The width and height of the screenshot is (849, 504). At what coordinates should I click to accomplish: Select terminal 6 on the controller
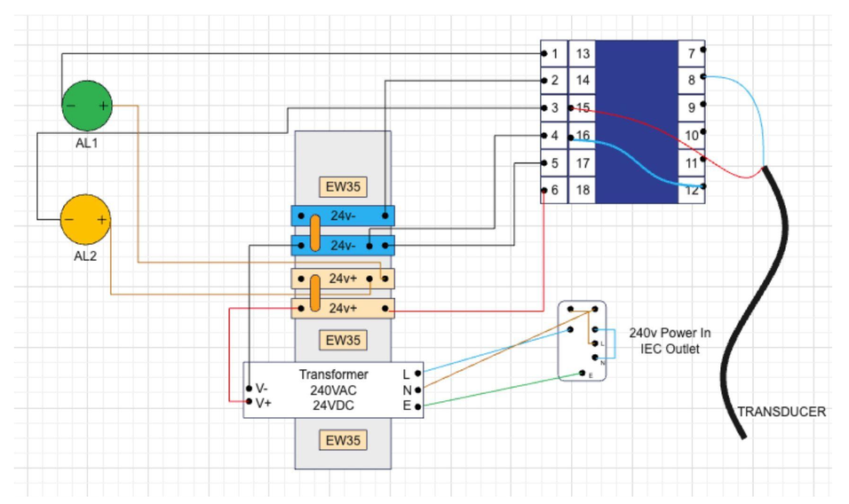click(x=554, y=190)
